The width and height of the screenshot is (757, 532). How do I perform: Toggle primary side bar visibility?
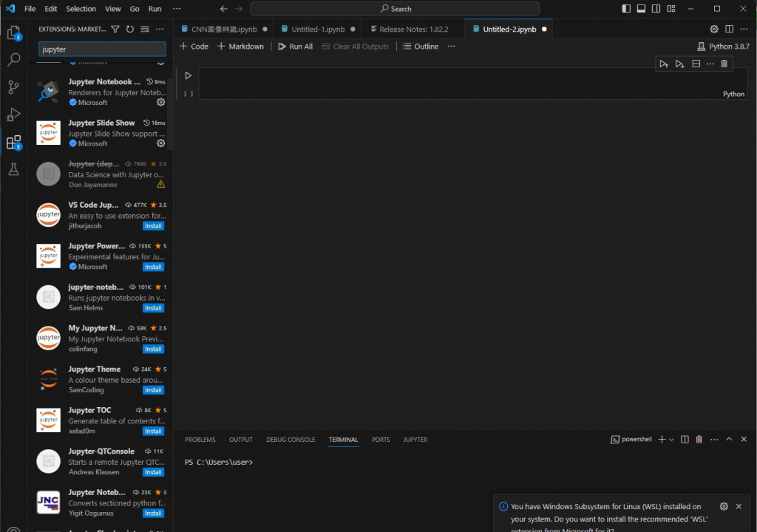(x=626, y=9)
